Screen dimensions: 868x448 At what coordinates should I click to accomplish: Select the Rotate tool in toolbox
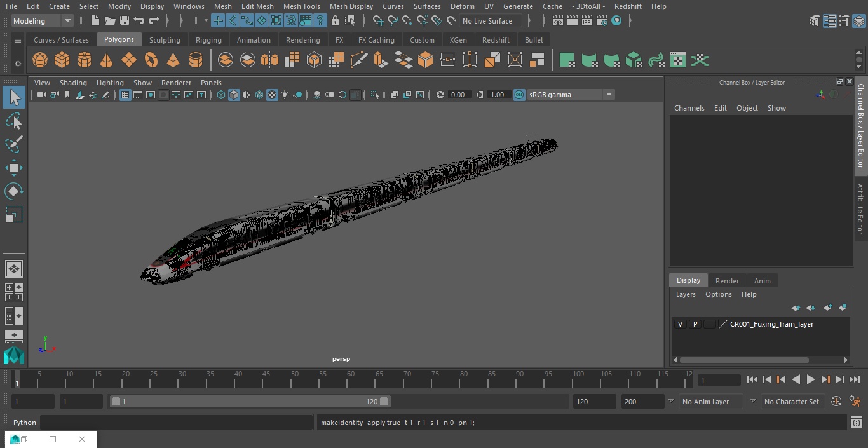(14, 191)
